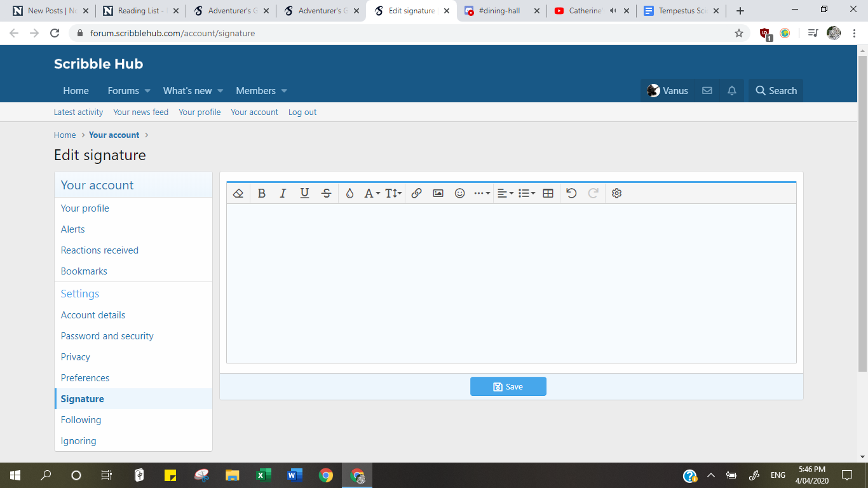The width and height of the screenshot is (868, 488).
Task: Save the signature
Action: [x=508, y=386]
